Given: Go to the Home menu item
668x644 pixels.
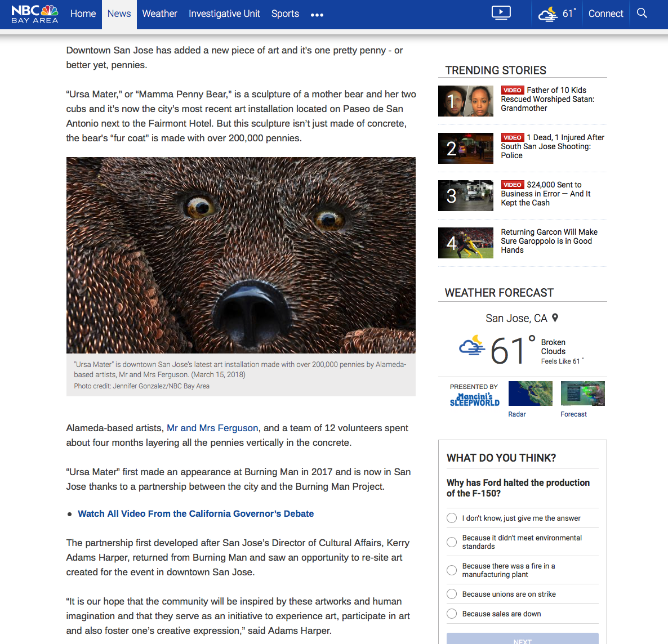Looking at the screenshot, I should click(83, 14).
